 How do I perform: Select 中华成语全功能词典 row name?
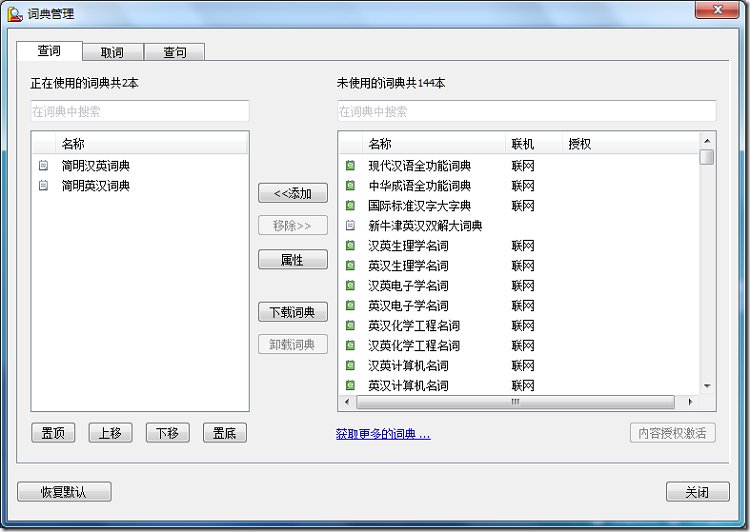[x=419, y=186]
